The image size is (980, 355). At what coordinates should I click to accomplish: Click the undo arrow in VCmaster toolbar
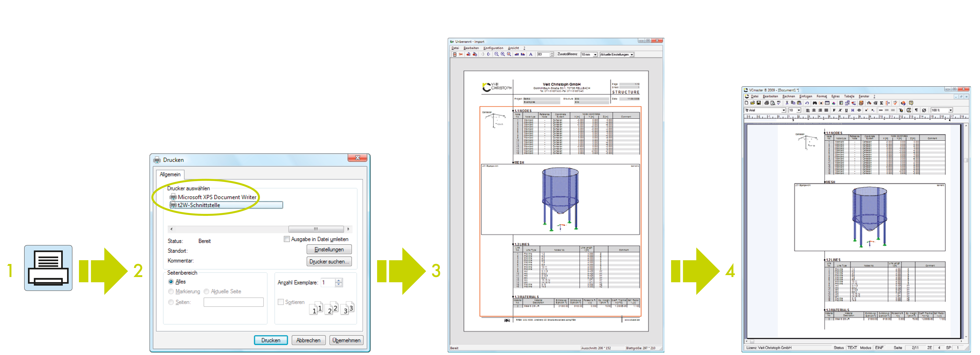click(x=807, y=103)
